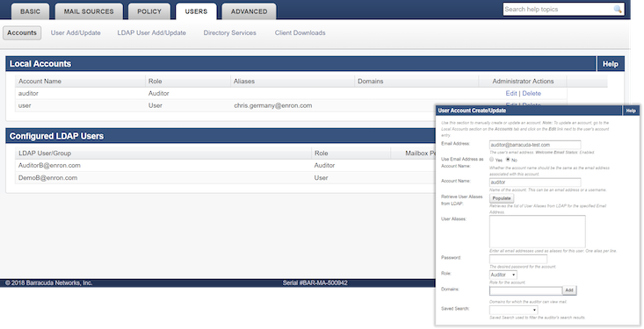Focus the Search help topics field
Screen dimensions: 644x329
coord(558,9)
